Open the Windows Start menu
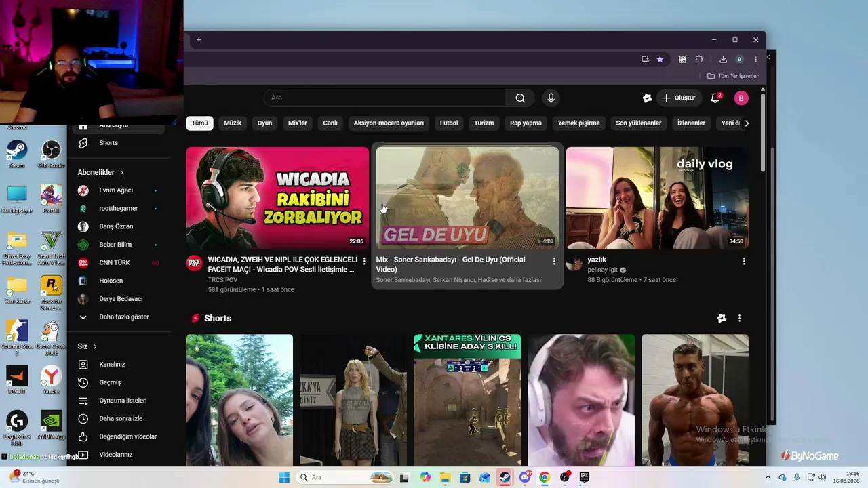The height and width of the screenshot is (488, 868). pyautogui.click(x=284, y=477)
